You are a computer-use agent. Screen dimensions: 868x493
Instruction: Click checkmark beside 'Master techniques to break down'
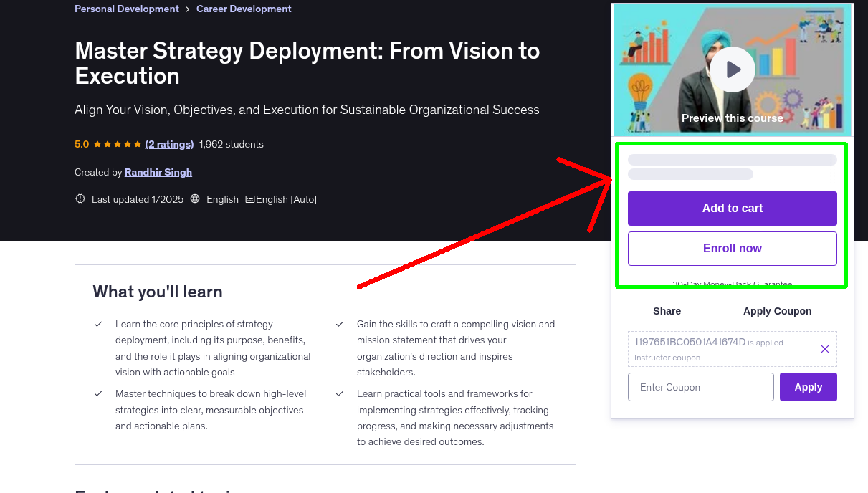(98, 393)
